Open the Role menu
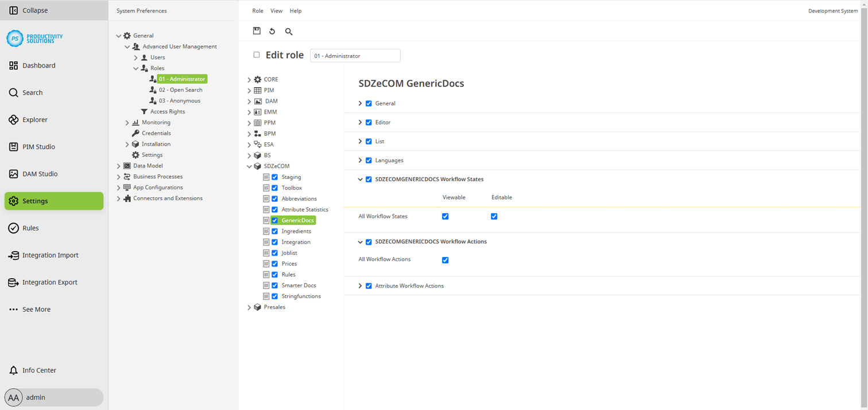Viewport: 868px width, 410px height. point(257,10)
